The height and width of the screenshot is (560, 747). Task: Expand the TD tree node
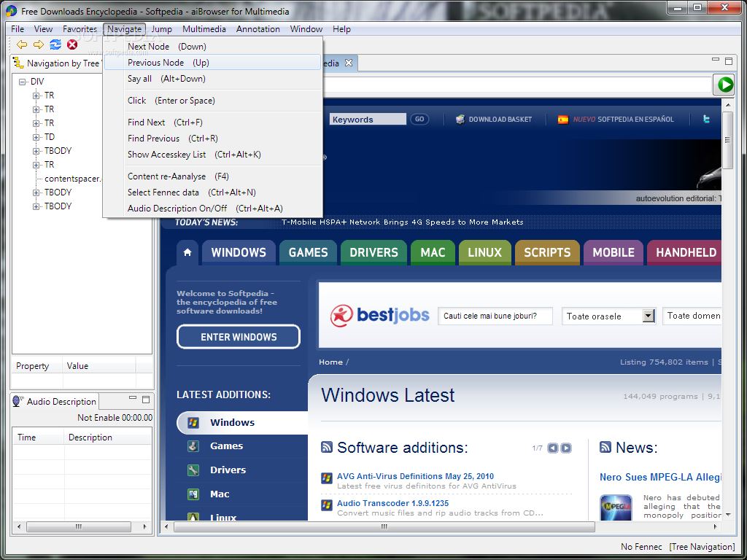click(36, 137)
